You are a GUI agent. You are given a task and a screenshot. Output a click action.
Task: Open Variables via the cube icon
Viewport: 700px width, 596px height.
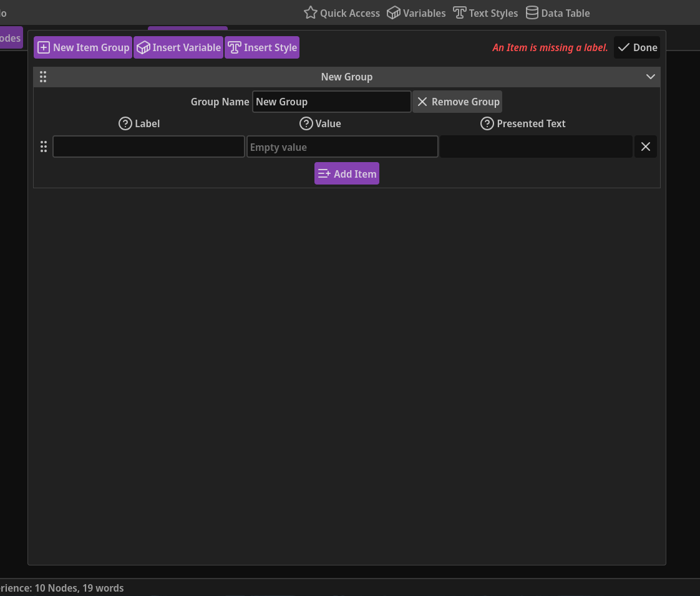[x=393, y=12]
